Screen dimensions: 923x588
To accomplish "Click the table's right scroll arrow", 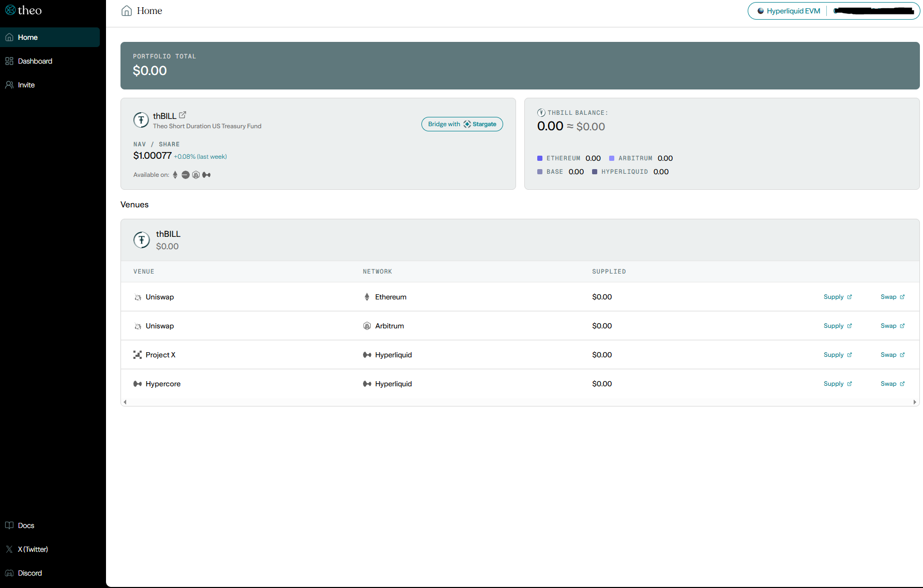I will [915, 402].
